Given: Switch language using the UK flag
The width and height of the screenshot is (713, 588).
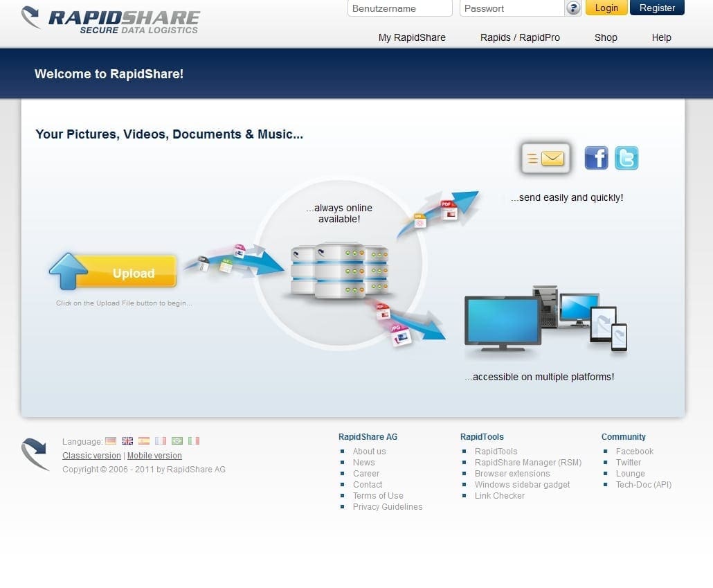Looking at the screenshot, I should pyautogui.click(x=127, y=440).
